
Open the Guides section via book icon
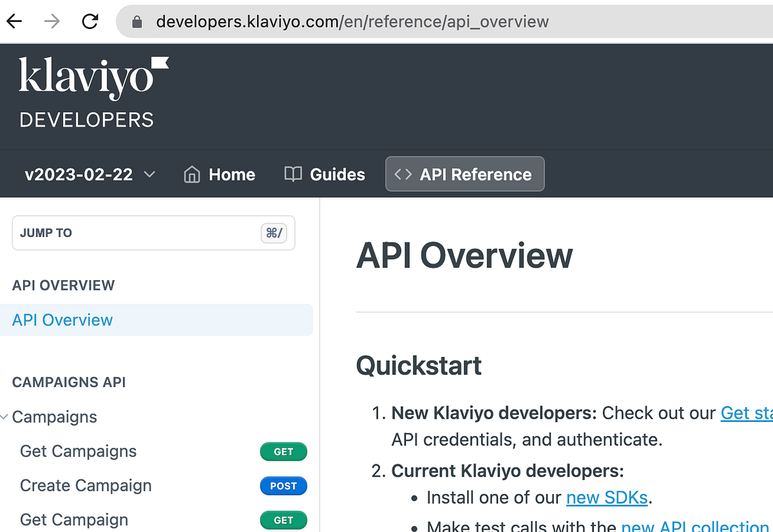[292, 174]
